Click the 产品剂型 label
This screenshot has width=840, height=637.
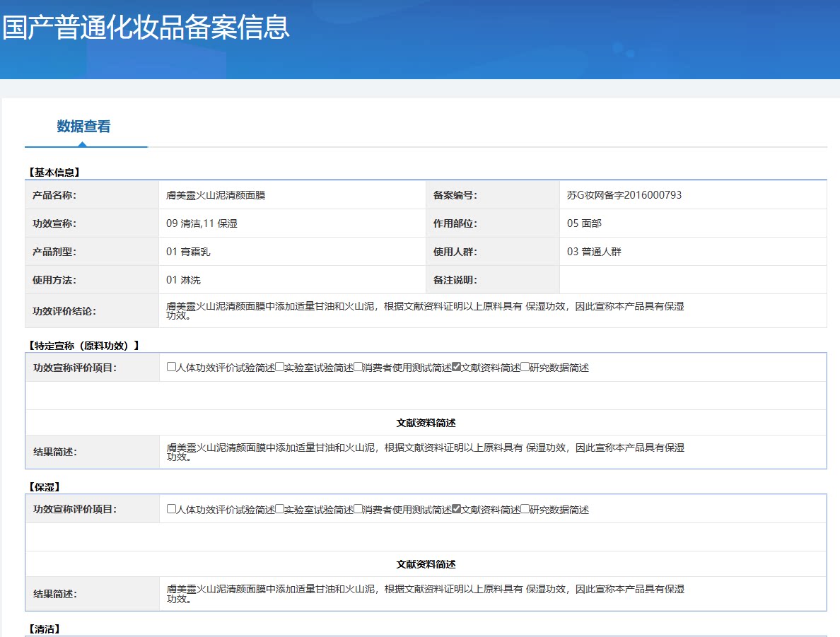[x=54, y=252]
